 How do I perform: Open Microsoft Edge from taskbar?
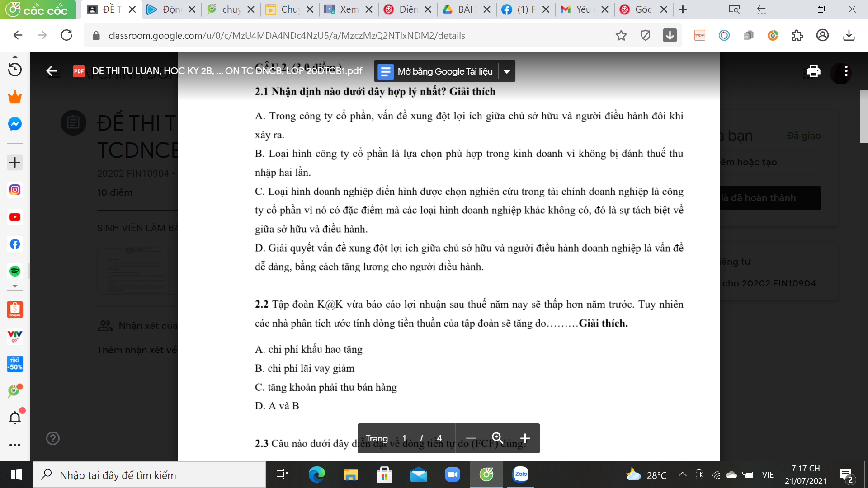pos(316,474)
